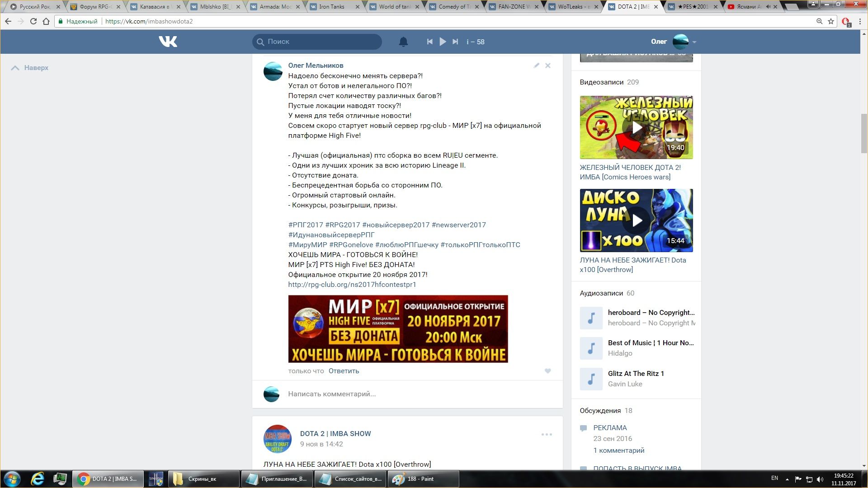Open Список_сайтов taskbar document

(x=350, y=479)
